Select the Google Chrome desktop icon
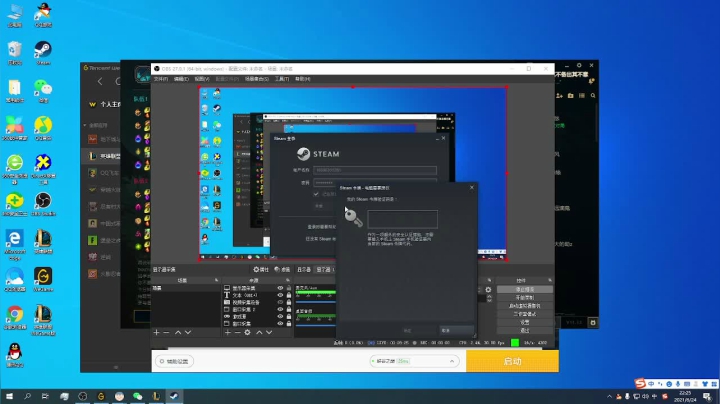 (x=15, y=317)
